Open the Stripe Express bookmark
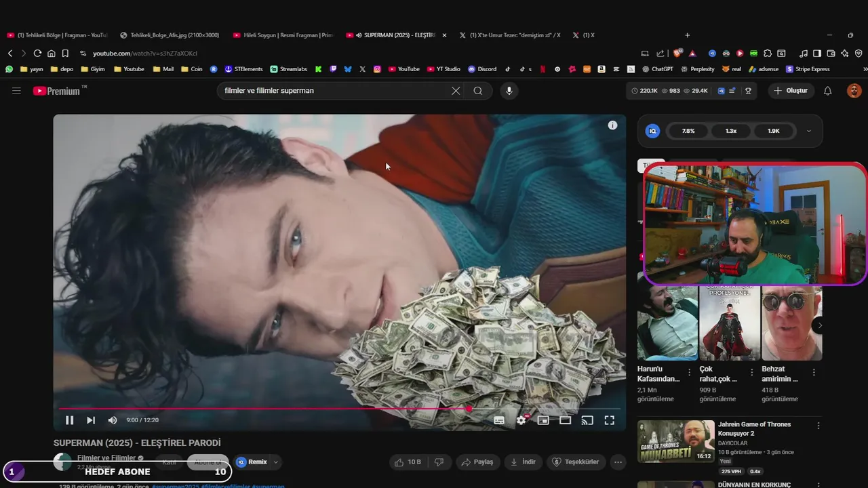The image size is (868, 488). click(x=808, y=69)
